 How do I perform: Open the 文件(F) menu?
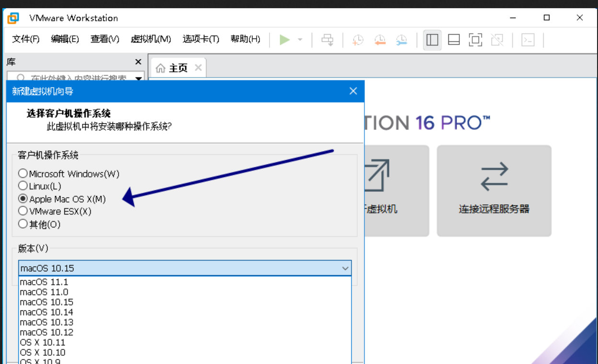pos(26,39)
